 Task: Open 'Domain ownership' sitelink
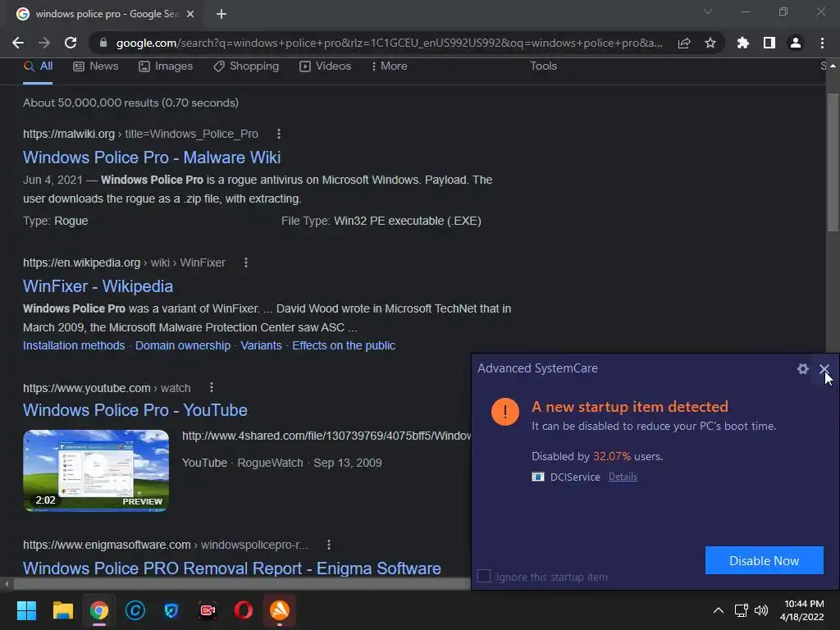coord(183,345)
